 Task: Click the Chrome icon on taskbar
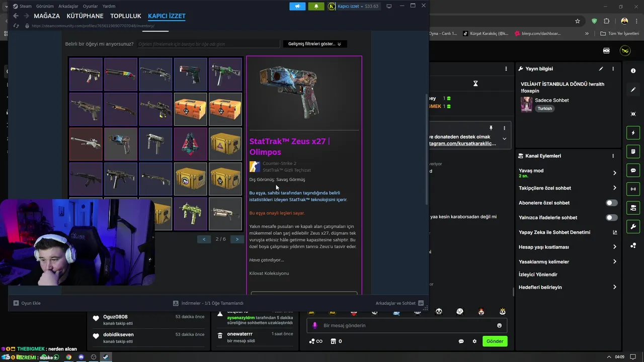point(69,357)
